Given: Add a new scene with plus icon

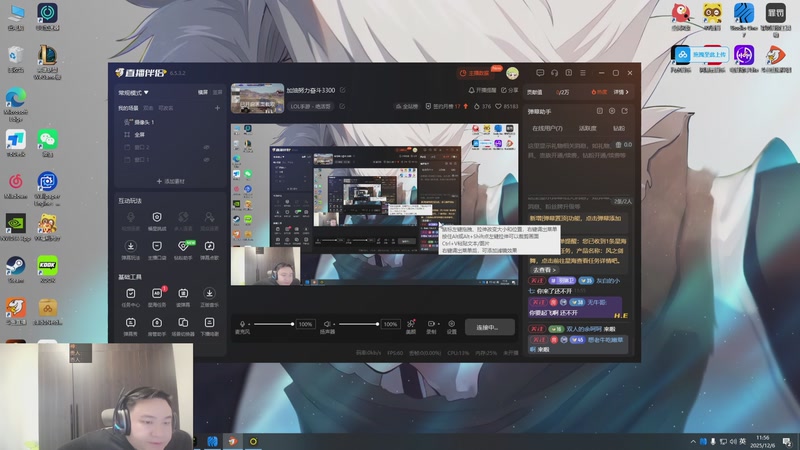Looking at the screenshot, I should click(217, 108).
